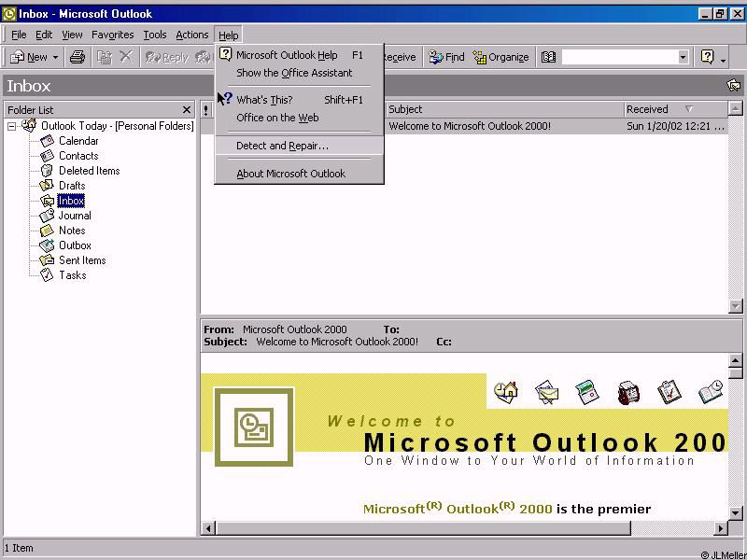Click the Organize toolbar button
747x560 pixels.
[501, 57]
